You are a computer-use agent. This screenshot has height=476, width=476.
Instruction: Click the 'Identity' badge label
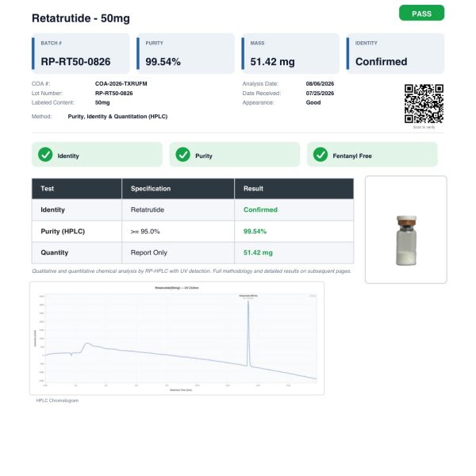pos(68,156)
